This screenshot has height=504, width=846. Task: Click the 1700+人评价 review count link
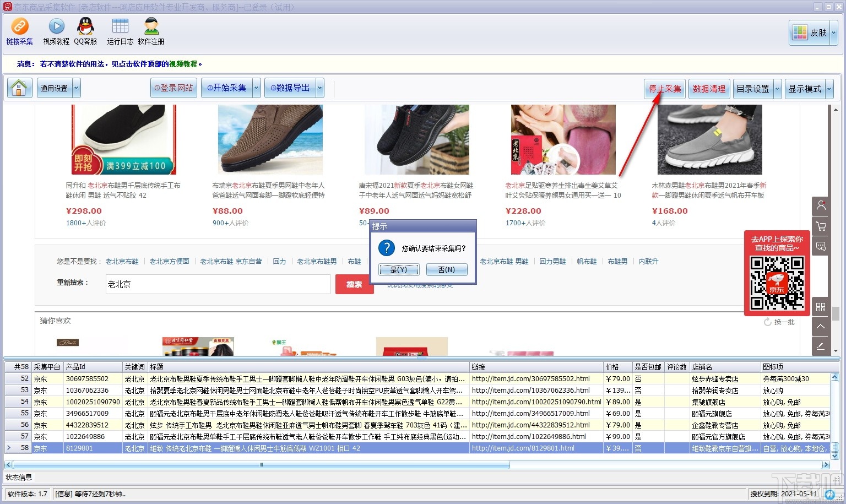(525, 223)
